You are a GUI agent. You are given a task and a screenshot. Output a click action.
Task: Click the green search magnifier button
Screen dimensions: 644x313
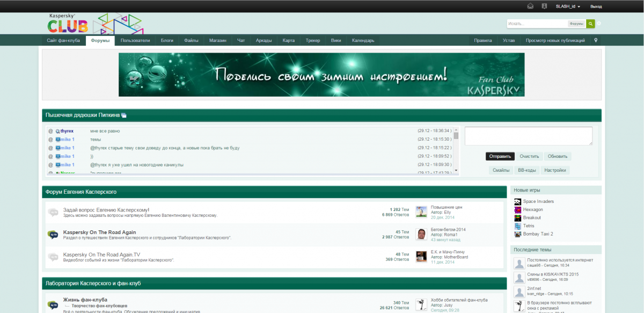590,24
